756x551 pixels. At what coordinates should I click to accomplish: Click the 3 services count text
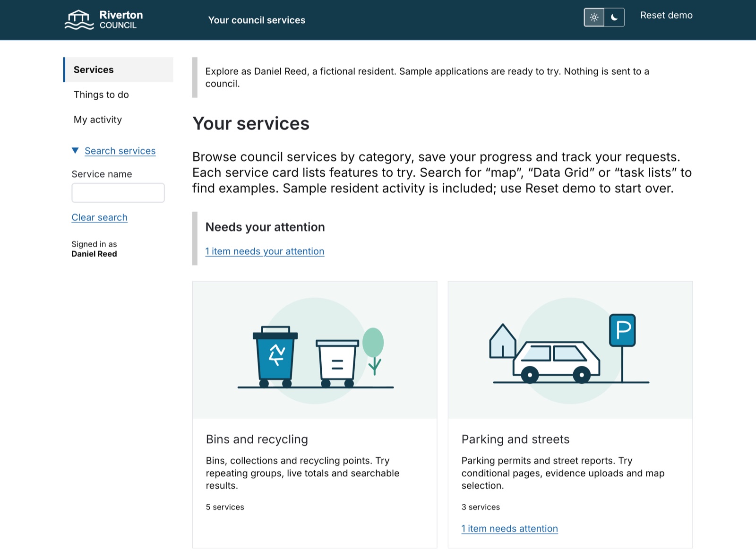point(481,507)
